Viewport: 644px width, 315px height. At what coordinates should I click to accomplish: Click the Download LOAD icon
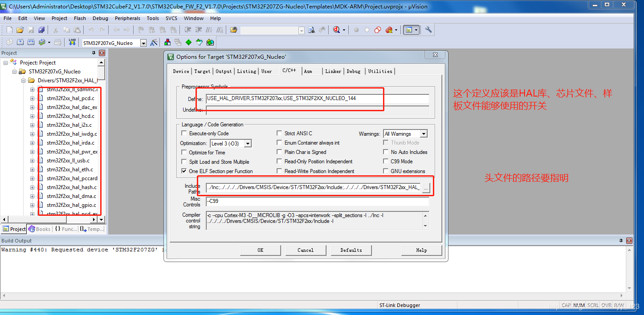pyautogui.click(x=72, y=42)
